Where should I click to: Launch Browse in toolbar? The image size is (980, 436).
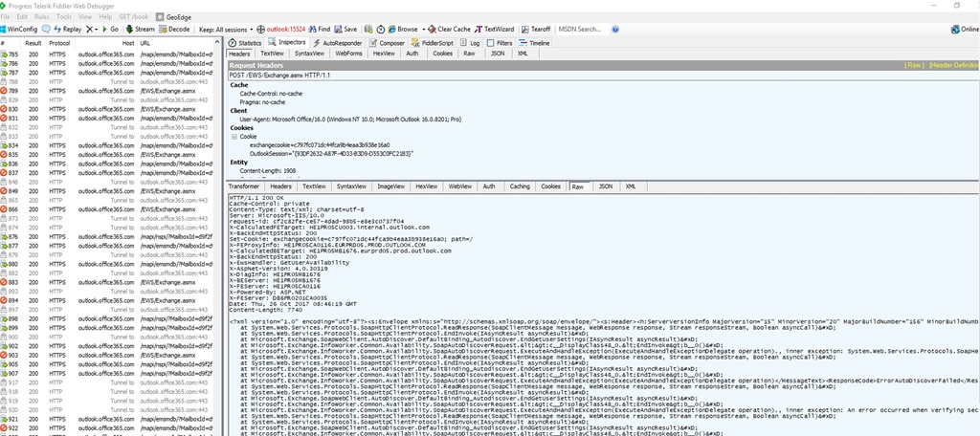coord(403,30)
